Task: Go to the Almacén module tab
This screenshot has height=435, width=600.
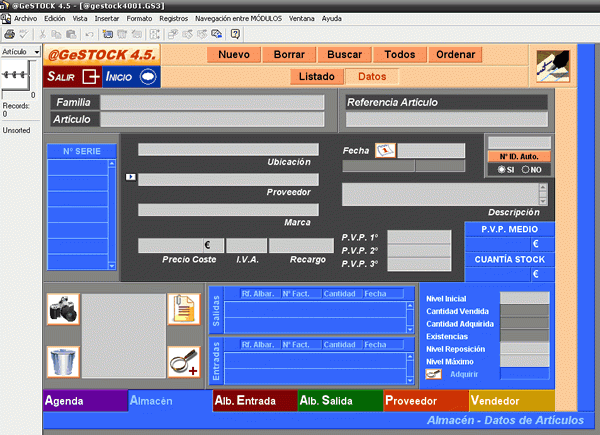Action: (170, 401)
